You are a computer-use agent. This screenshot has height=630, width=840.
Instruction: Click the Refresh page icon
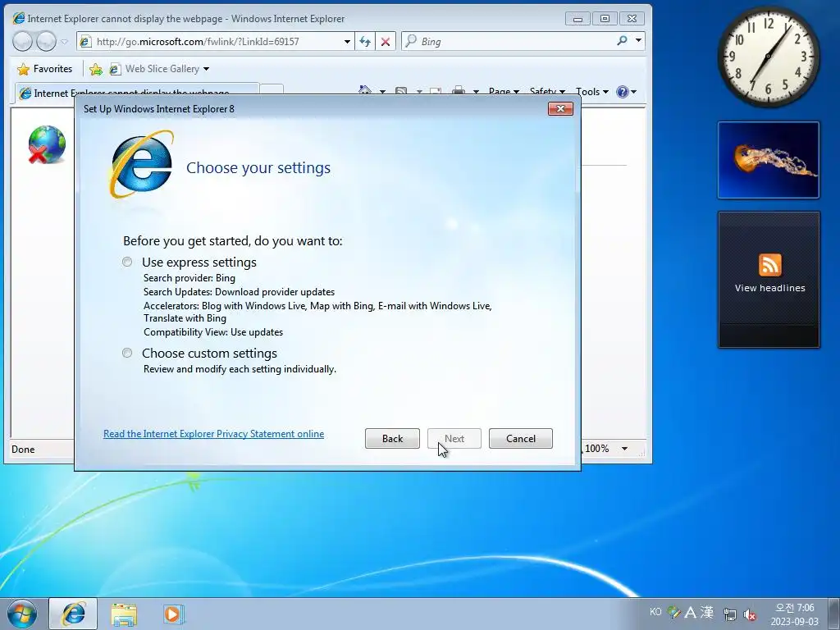pyautogui.click(x=365, y=41)
